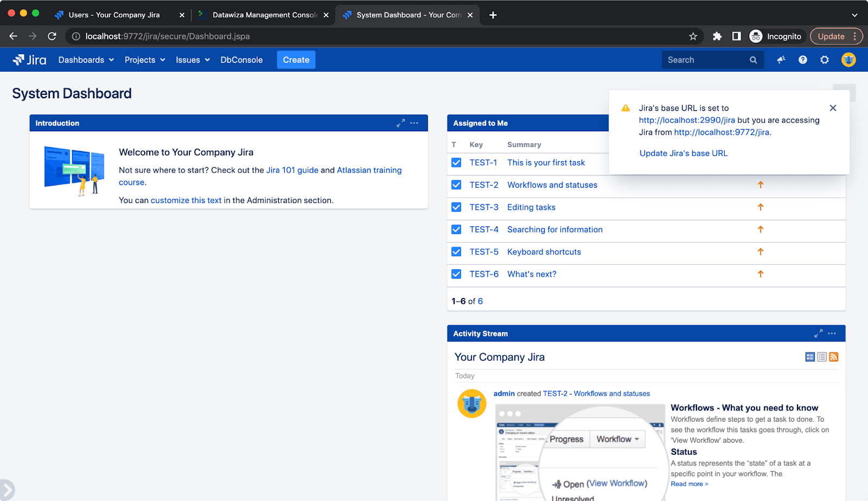The height and width of the screenshot is (501, 868).
Task: Expand the Projects dropdown menu
Action: [145, 60]
